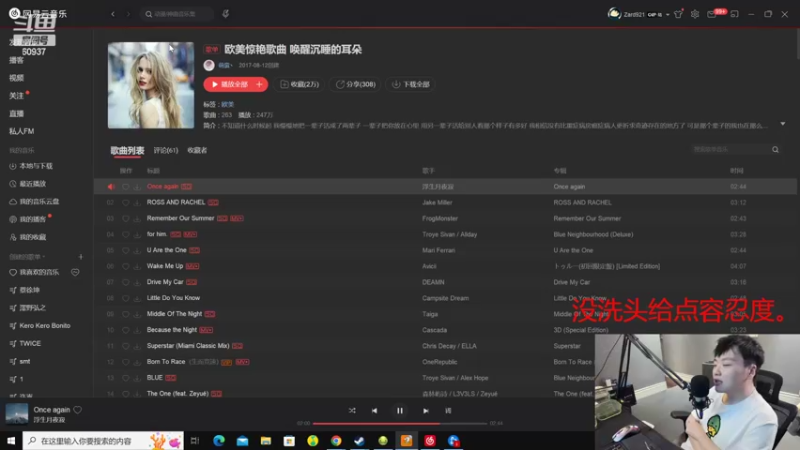The height and width of the screenshot is (450, 800).
Task: Click the 分享(308) share button
Action: tap(356, 84)
